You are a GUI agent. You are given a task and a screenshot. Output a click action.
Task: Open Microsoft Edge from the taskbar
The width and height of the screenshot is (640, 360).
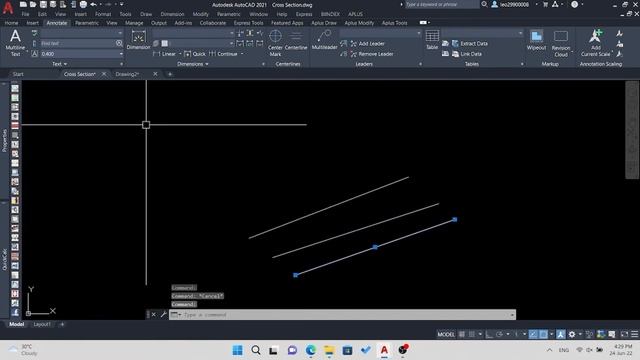coord(311,350)
